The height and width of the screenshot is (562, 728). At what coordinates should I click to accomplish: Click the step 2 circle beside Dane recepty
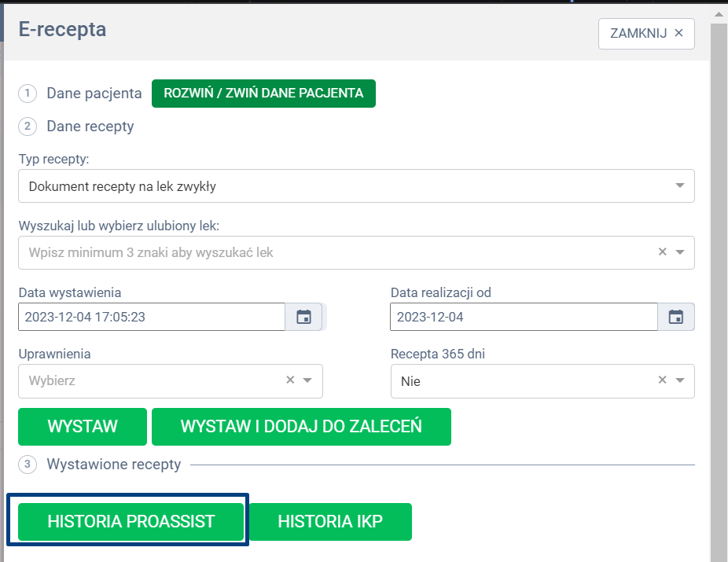[x=28, y=127]
